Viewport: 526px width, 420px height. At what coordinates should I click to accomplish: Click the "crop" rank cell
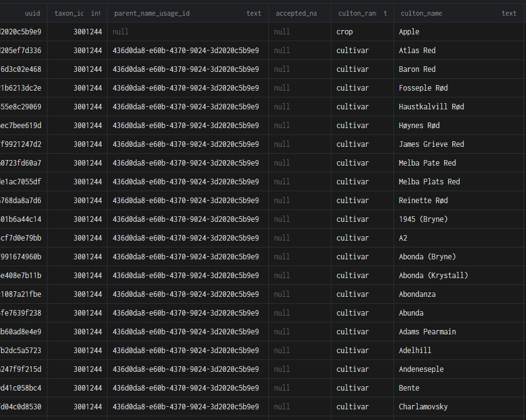coord(345,32)
